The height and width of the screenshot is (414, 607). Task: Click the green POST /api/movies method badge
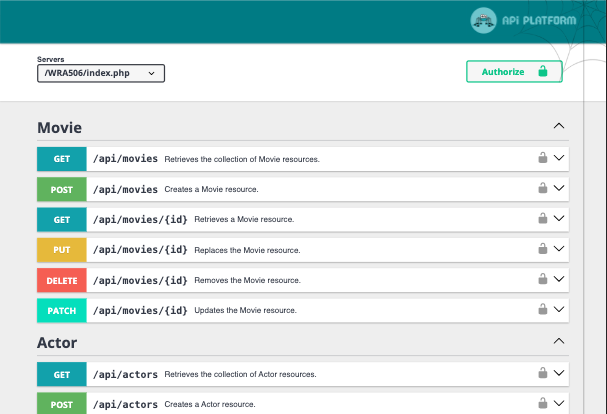coord(62,189)
